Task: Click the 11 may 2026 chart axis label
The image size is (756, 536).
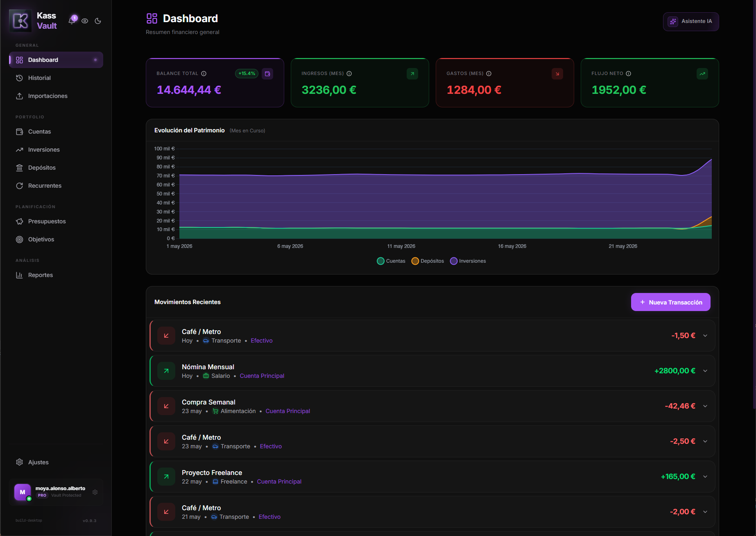Action: (401, 246)
